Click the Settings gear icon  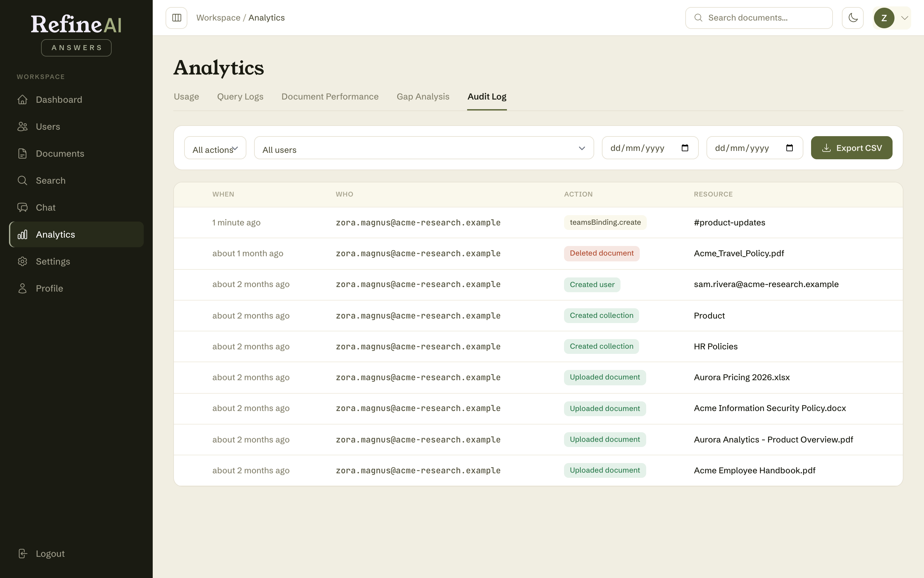22,261
